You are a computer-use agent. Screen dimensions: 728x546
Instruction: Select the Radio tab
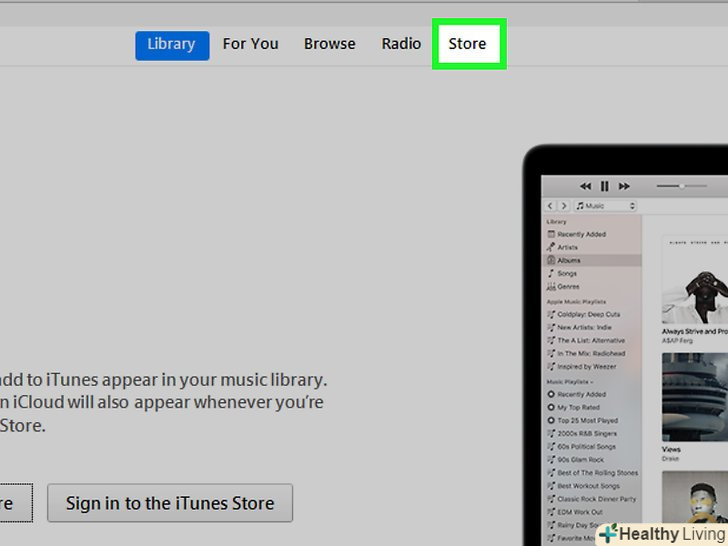pos(401,44)
